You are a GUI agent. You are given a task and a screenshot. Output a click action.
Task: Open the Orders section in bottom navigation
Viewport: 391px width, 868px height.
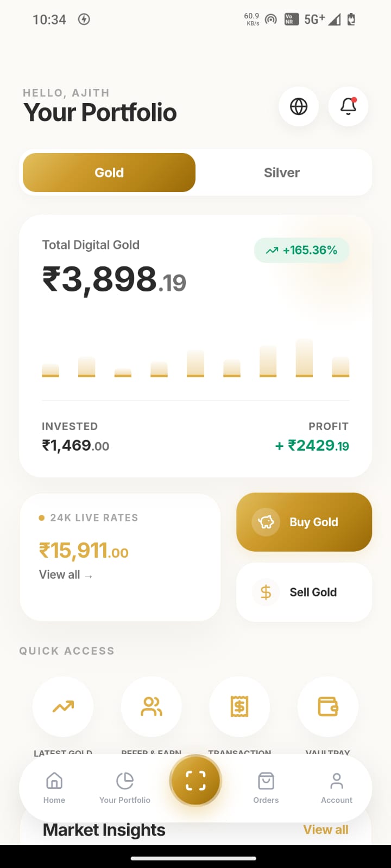(266, 787)
